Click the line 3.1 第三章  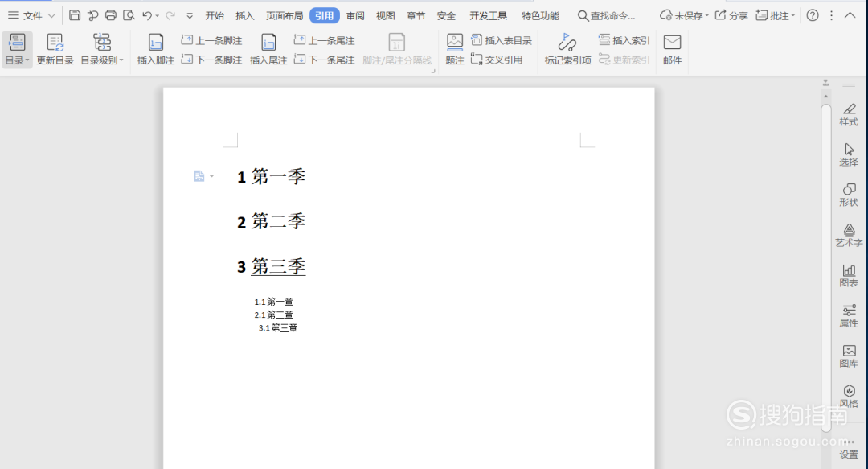278,328
